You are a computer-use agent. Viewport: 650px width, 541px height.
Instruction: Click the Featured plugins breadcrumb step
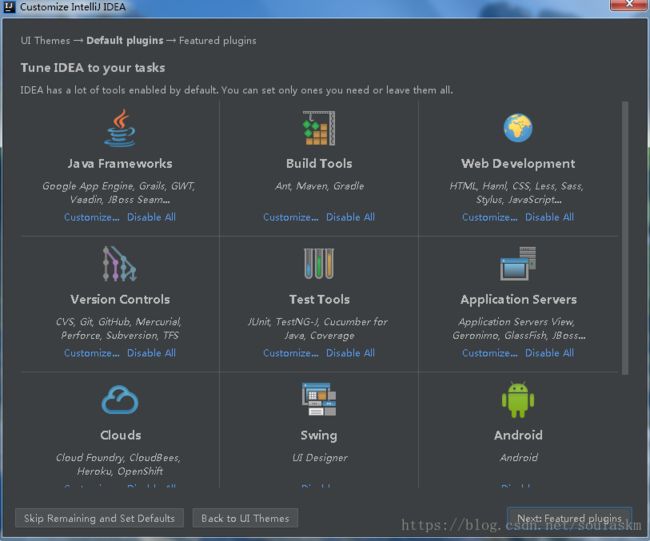click(x=217, y=41)
